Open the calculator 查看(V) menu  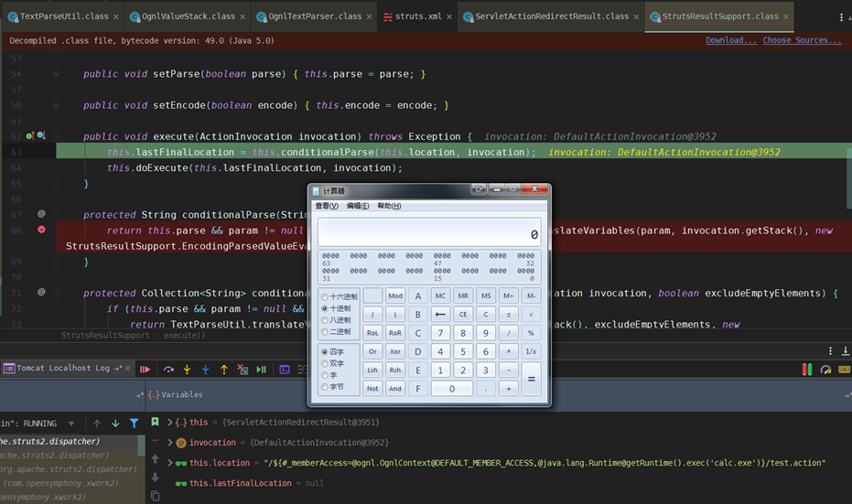[327, 206]
